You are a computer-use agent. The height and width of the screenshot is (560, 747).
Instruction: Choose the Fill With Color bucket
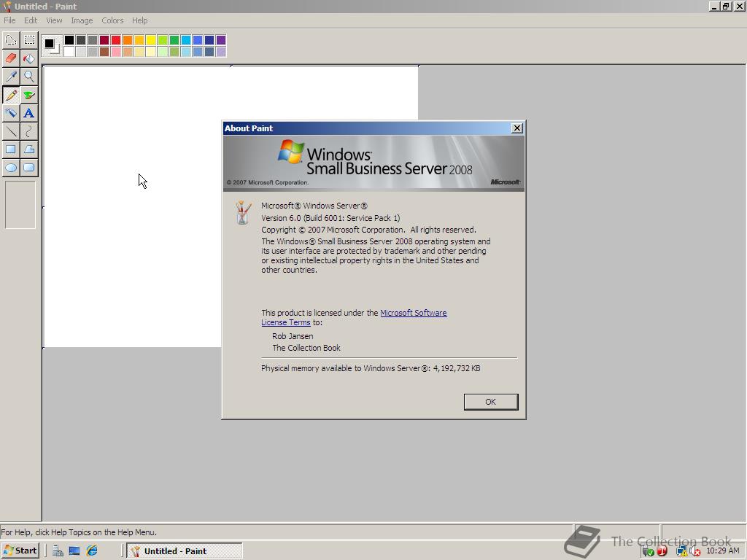coord(29,58)
